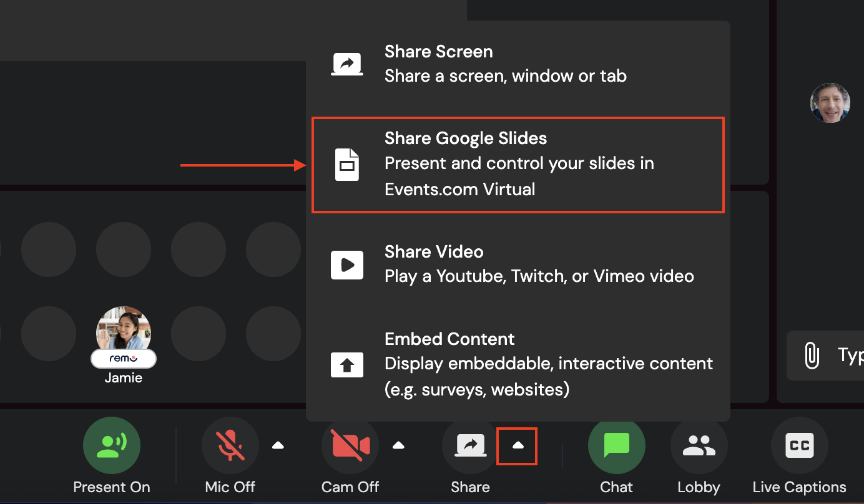Enable Live Captions
This screenshot has height=504, width=864.
pyautogui.click(x=800, y=445)
